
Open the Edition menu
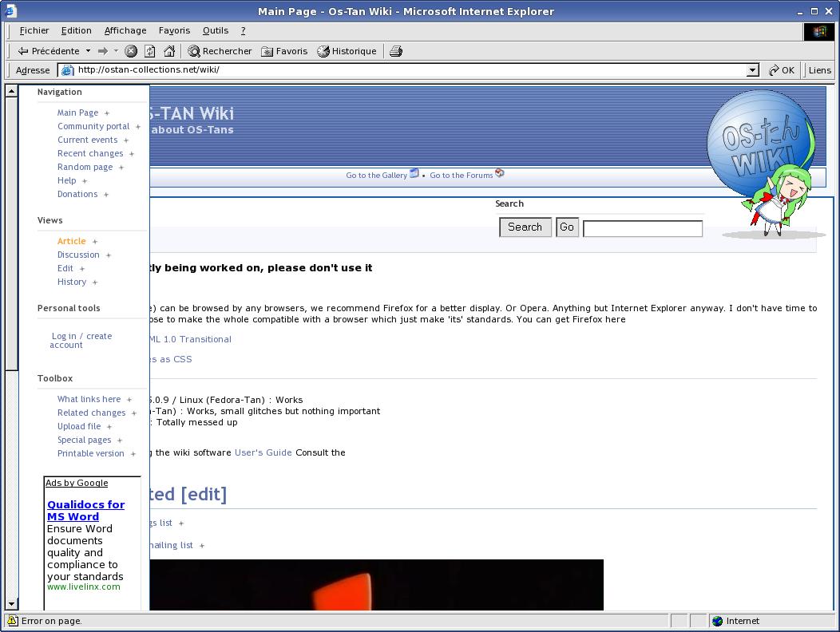click(76, 30)
